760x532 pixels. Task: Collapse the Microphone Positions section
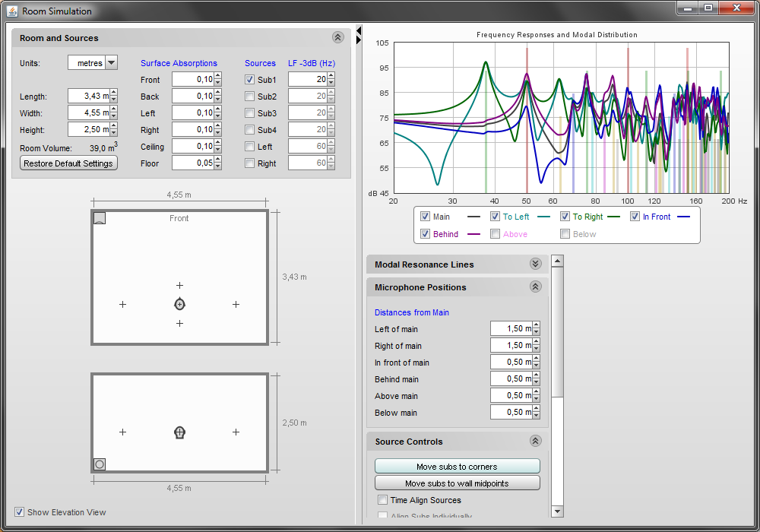[535, 287]
